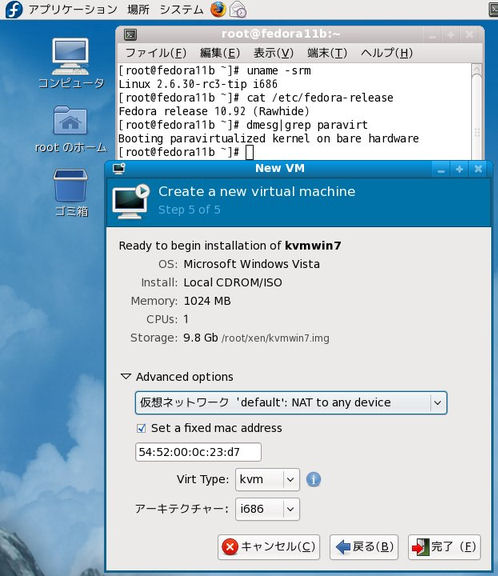The image size is (498, 576).
Task: Click the 完了(F) finish button
Action: pyautogui.click(x=444, y=547)
